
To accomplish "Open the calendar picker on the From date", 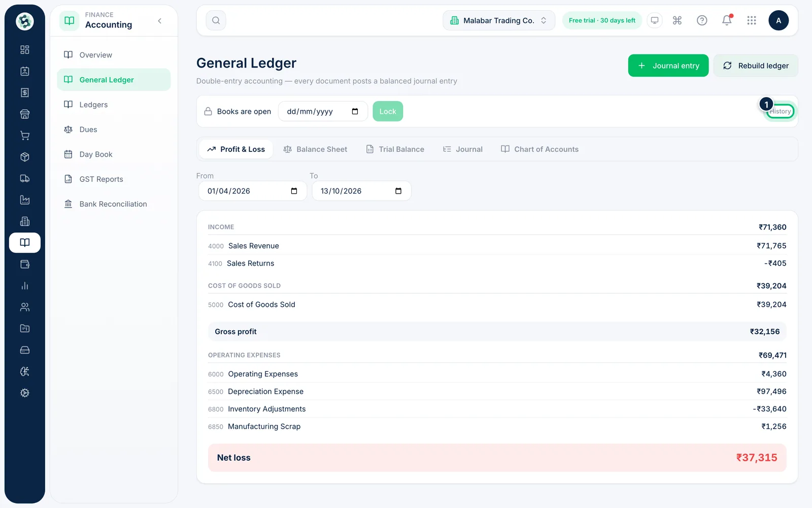I will pos(294,191).
